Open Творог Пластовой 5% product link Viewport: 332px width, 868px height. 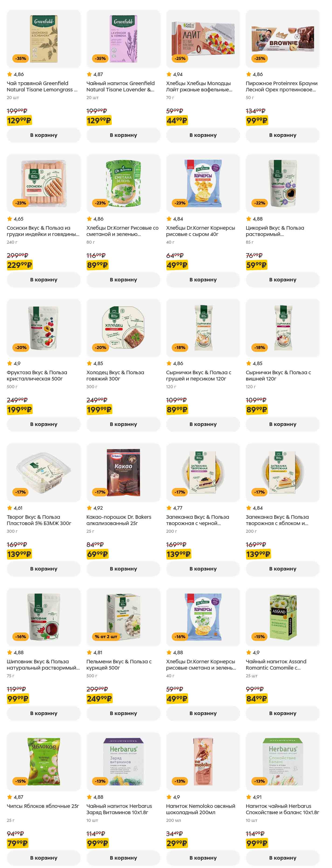click(x=39, y=520)
